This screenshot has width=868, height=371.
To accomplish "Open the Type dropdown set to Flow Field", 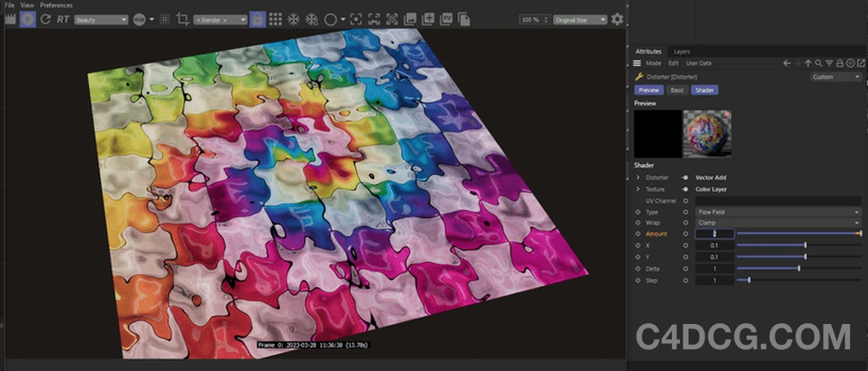I will [x=778, y=212].
